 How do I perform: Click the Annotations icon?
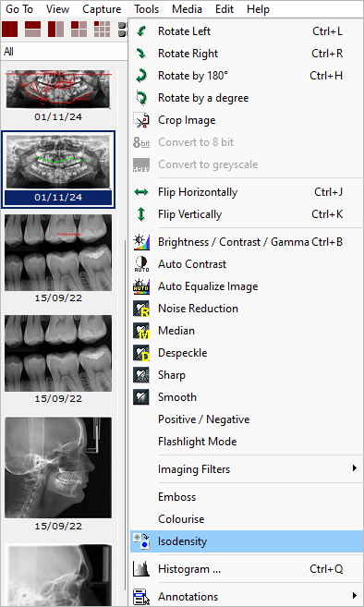click(x=141, y=597)
